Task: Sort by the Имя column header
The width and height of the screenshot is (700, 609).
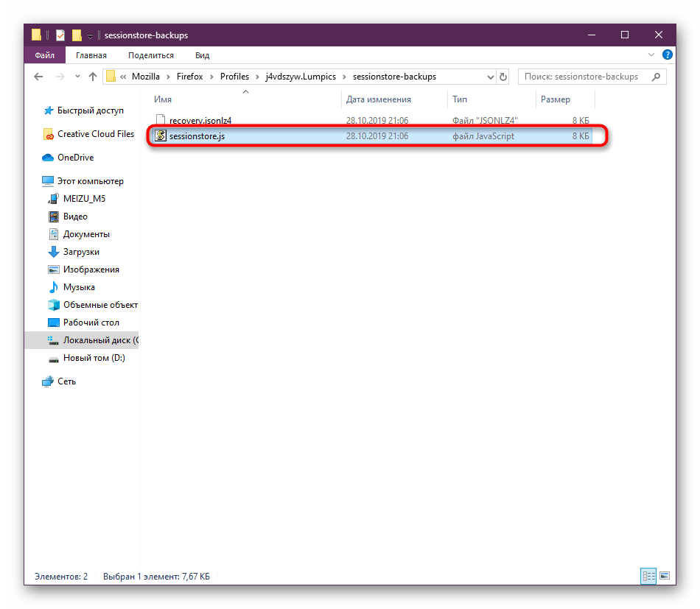Action: pos(163,99)
